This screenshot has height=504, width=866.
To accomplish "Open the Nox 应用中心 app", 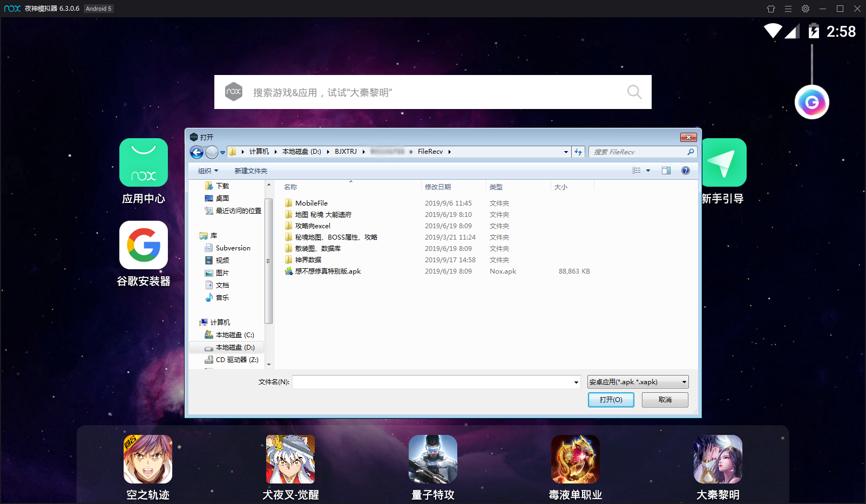I will click(x=143, y=162).
